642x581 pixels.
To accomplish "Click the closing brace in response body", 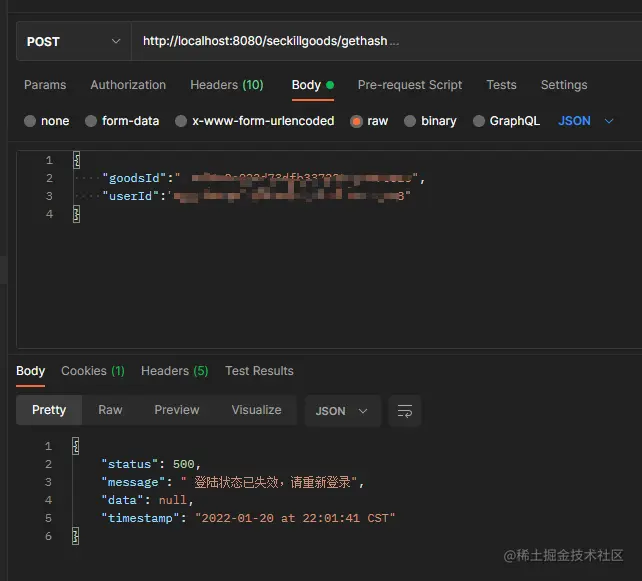I will point(76,536).
